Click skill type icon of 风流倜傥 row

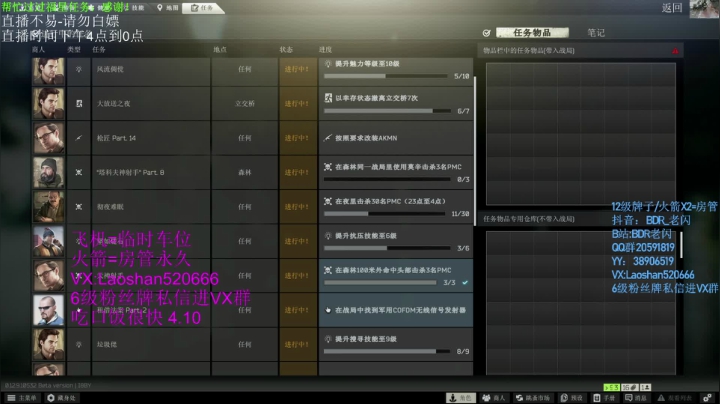click(x=79, y=69)
